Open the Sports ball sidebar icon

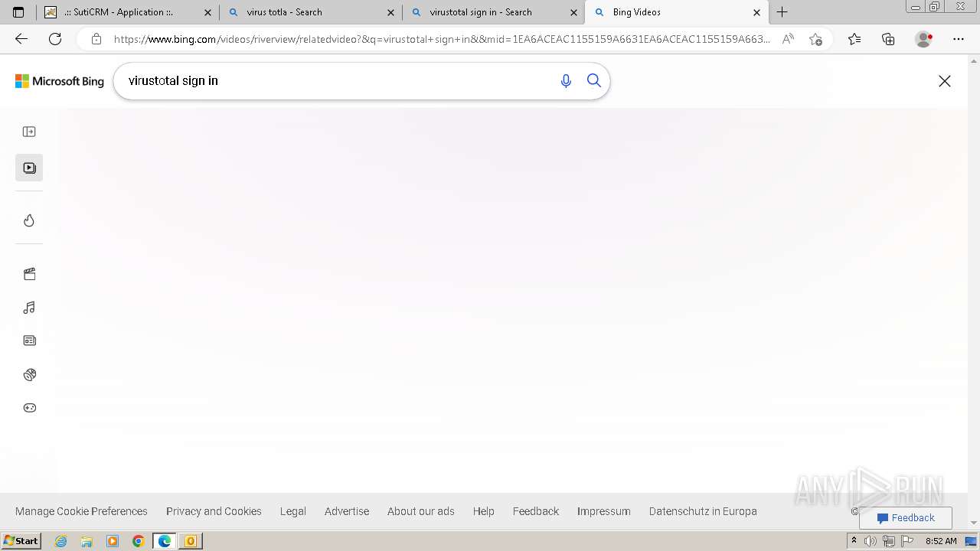coord(29,374)
